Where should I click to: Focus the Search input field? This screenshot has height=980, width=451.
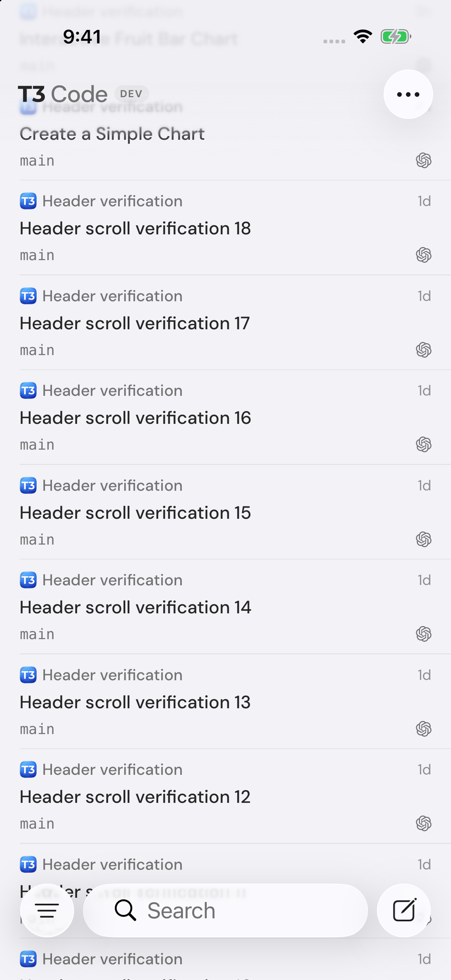(x=225, y=910)
